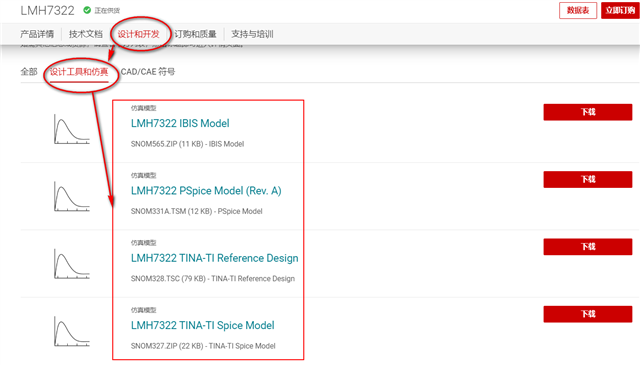Open the 订购和质量 tab
The width and height of the screenshot is (640, 365).
coord(195,34)
